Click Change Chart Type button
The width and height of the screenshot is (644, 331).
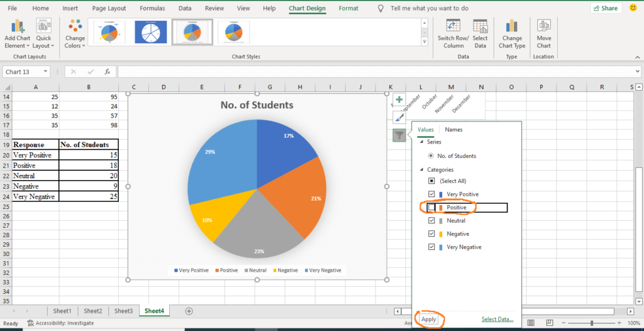point(512,34)
